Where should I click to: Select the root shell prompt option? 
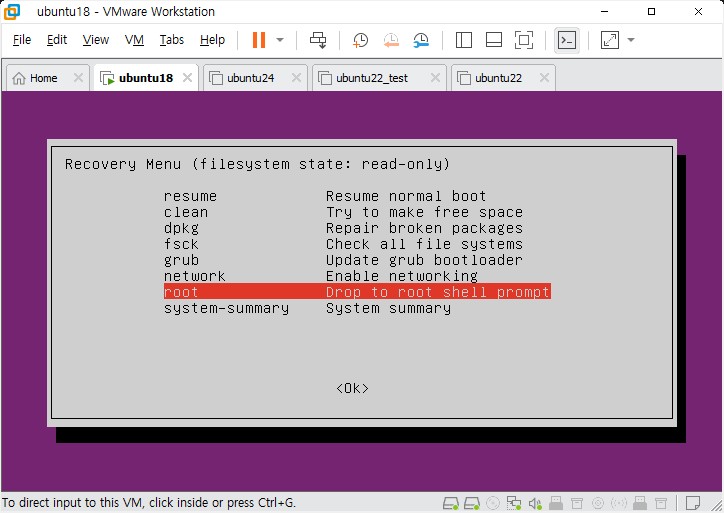pyautogui.click(x=357, y=292)
